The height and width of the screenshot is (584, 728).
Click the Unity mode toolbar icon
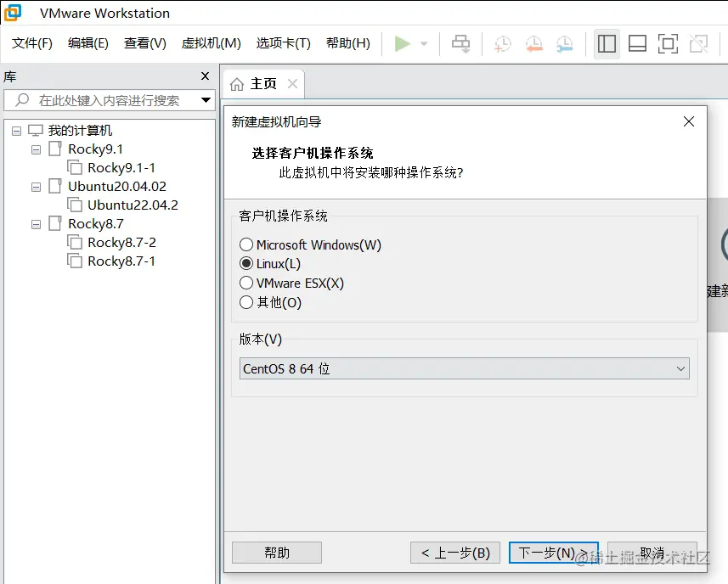(x=698, y=44)
